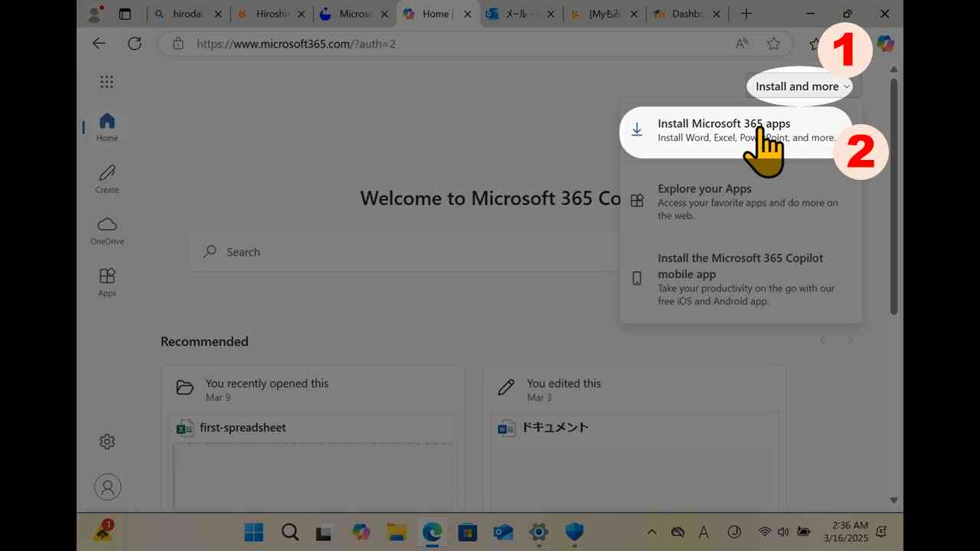Open Outlook from the taskbar
Image resolution: width=980 pixels, height=551 pixels.
[x=503, y=532]
